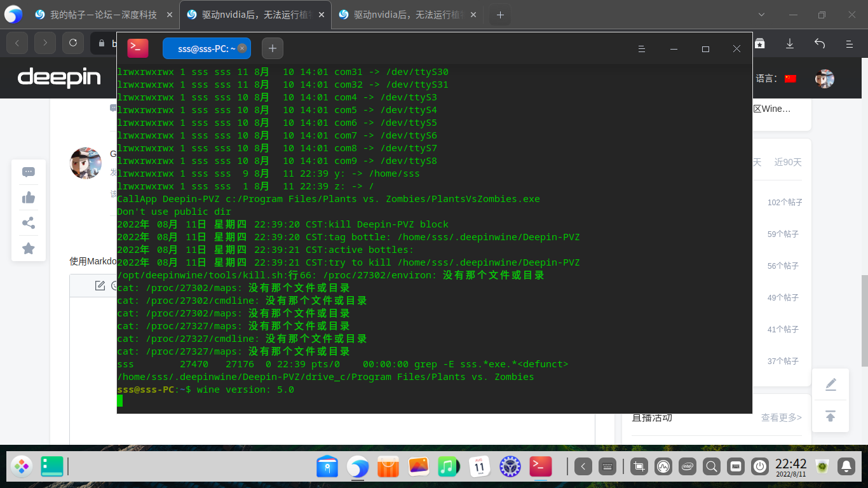Collapse the dock tray arrow

584,467
